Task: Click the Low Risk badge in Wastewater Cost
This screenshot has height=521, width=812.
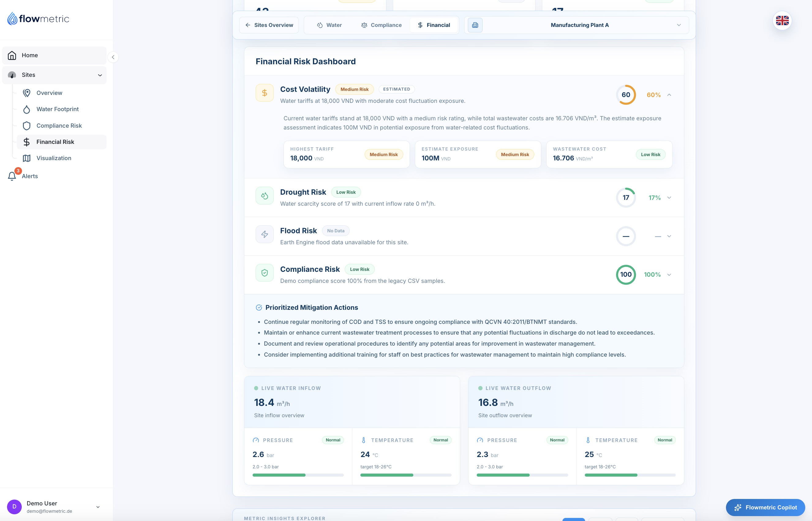Action: click(650, 155)
